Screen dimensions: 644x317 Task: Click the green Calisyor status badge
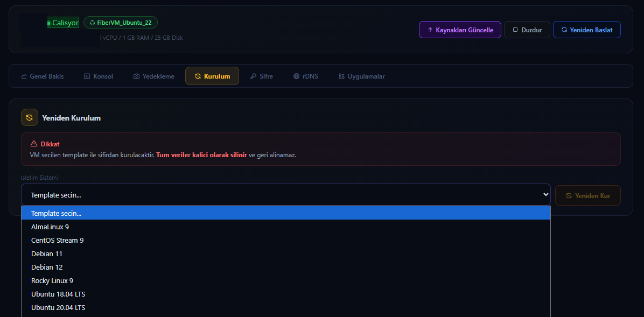63,23
